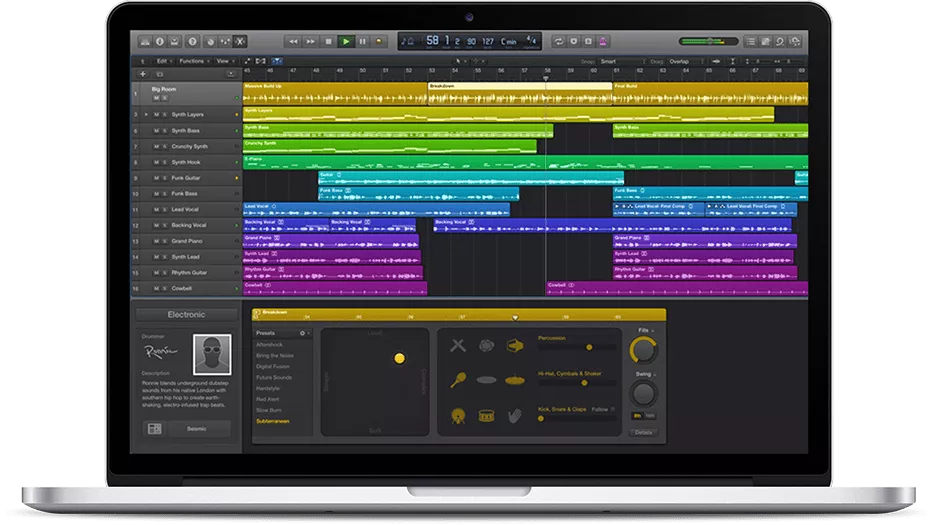Image resolution: width=933 pixels, height=525 pixels.
Task: Start recording with the Record button
Action: [x=379, y=42]
